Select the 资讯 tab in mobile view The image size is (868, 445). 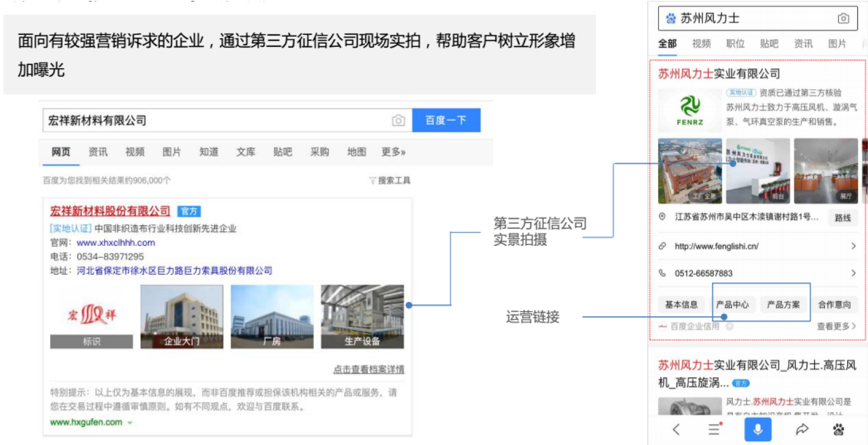coord(803,44)
